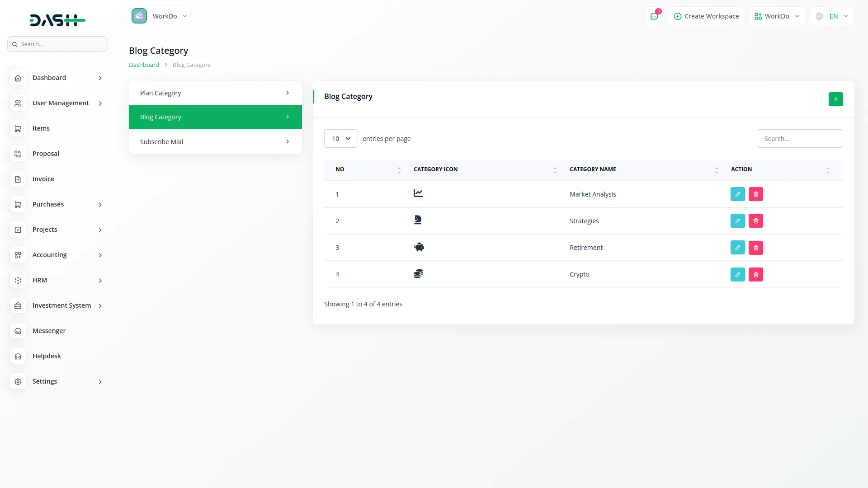Click the Helpdesk headset icon in sidebar
Viewport: 868px width, 488px height.
pyautogui.click(x=18, y=357)
